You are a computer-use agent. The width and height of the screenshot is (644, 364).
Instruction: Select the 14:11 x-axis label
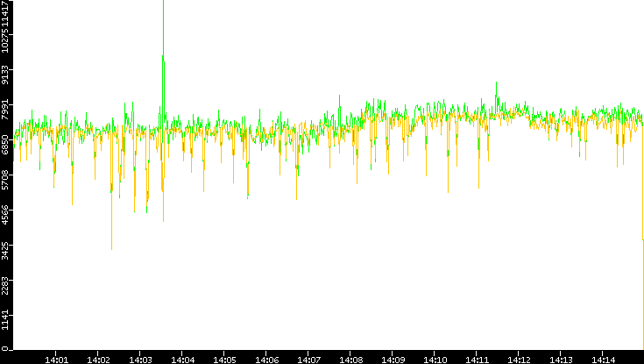tap(478, 360)
